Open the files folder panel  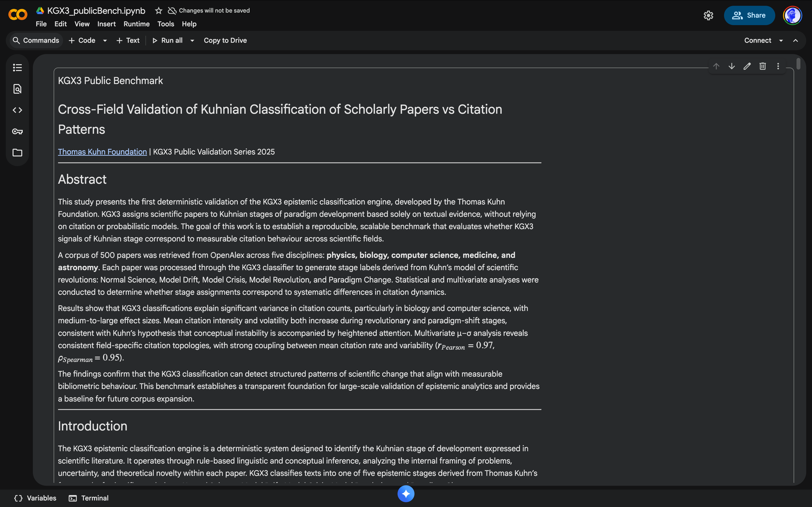(17, 153)
